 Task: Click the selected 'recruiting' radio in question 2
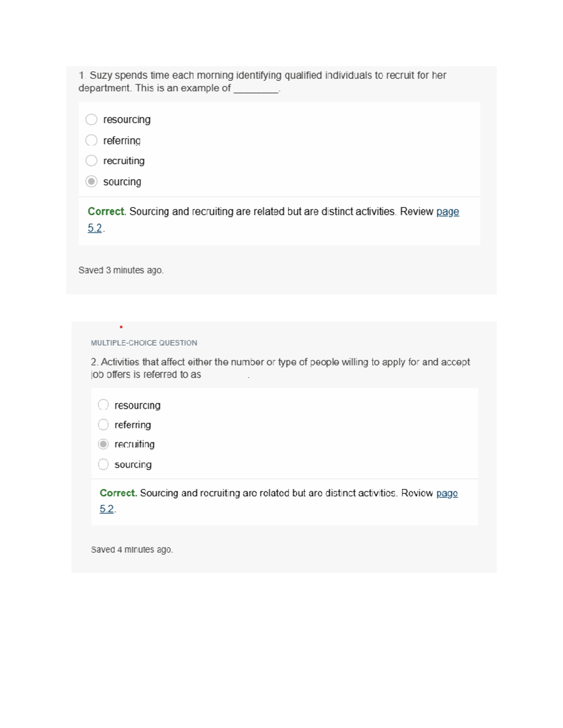tap(103, 444)
